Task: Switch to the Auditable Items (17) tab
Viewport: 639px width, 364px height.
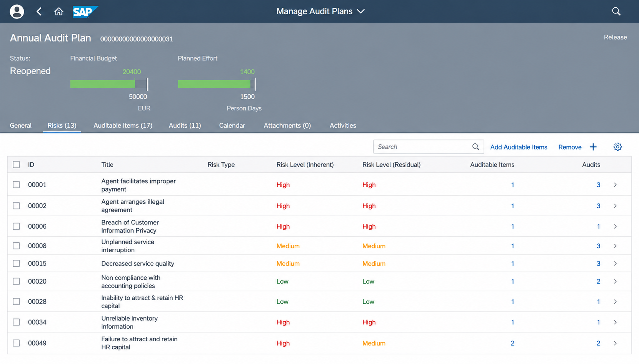Action: (123, 125)
